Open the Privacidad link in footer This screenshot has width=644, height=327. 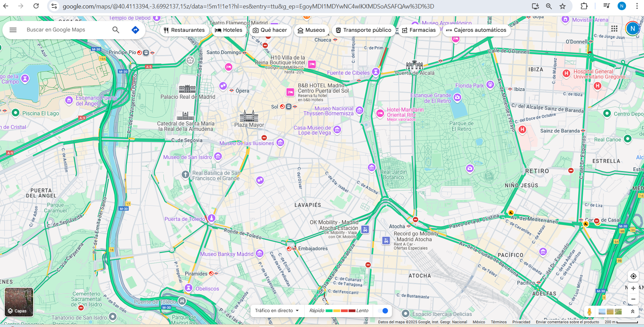(x=521, y=322)
